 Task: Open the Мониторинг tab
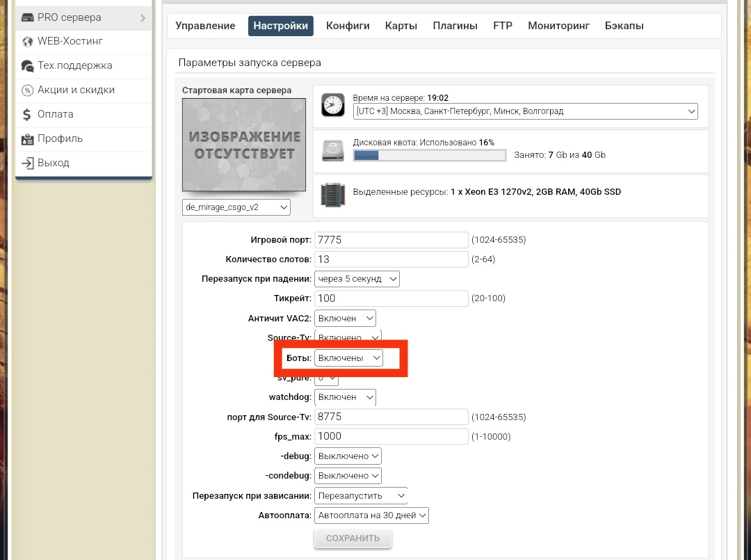click(558, 26)
